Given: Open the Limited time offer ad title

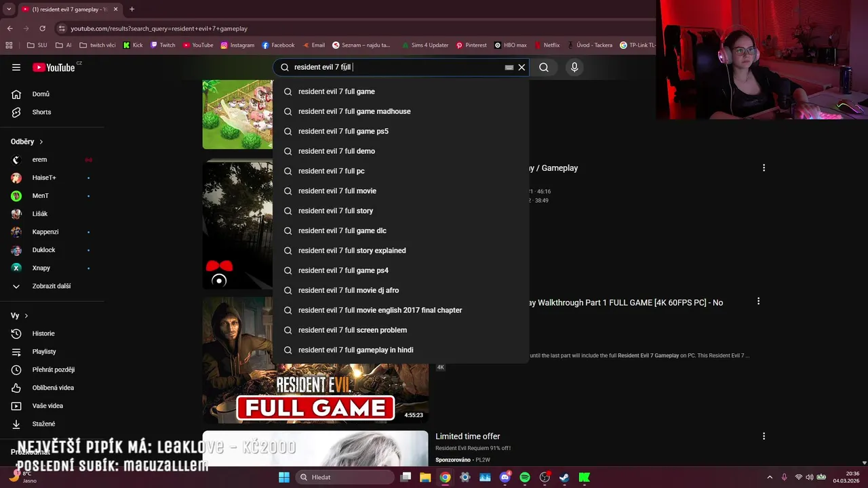Looking at the screenshot, I should click(x=468, y=436).
